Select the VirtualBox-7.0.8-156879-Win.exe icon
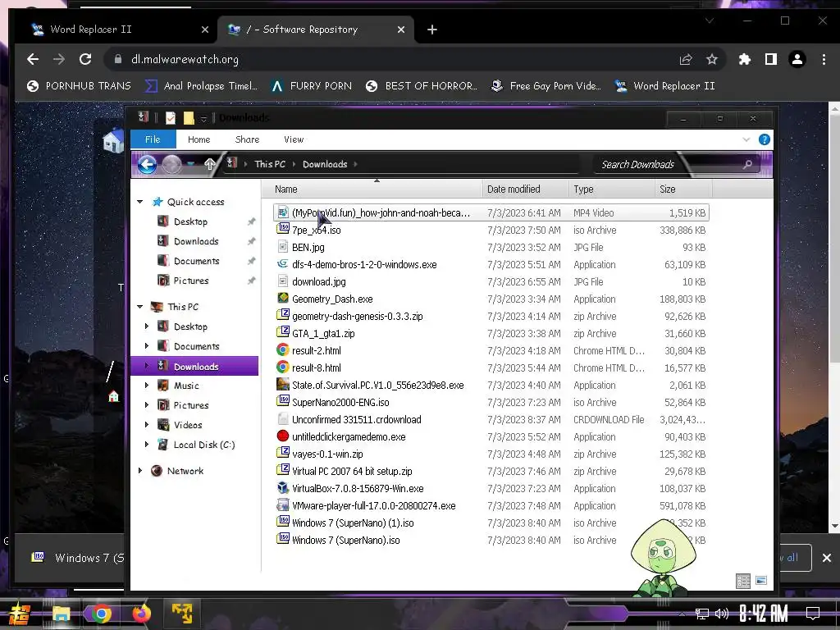The image size is (840, 630). click(283, 488)
